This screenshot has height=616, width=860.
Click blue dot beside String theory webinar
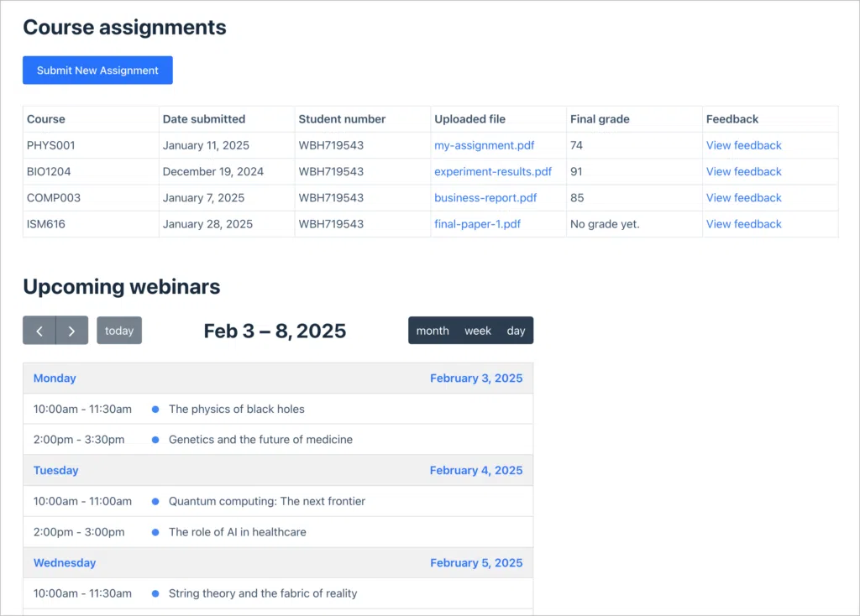(155, 594)
